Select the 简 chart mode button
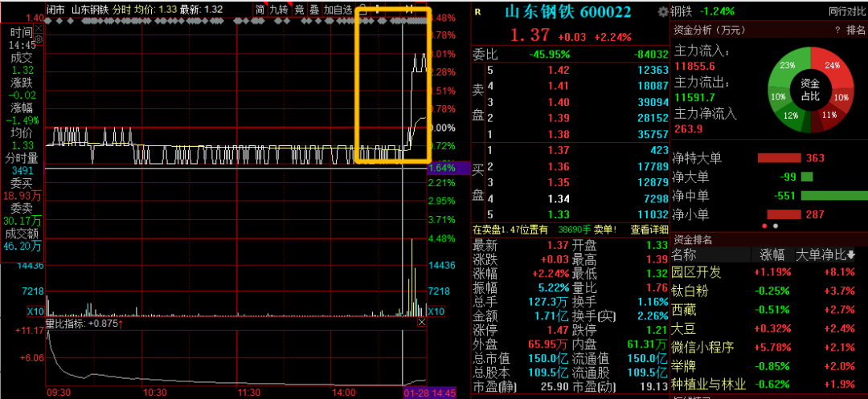 tap(260, 10)
